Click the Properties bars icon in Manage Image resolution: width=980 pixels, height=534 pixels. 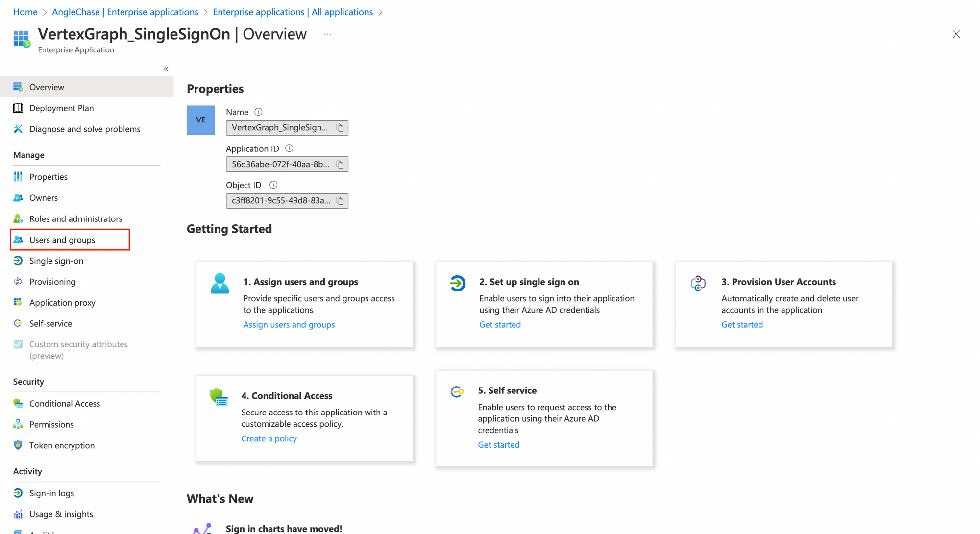coord(18,176)
